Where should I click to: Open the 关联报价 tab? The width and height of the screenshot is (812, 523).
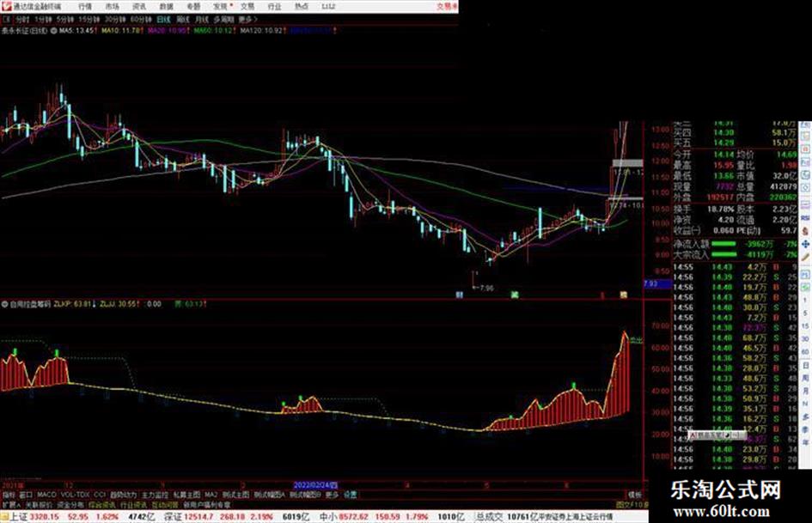39,505
